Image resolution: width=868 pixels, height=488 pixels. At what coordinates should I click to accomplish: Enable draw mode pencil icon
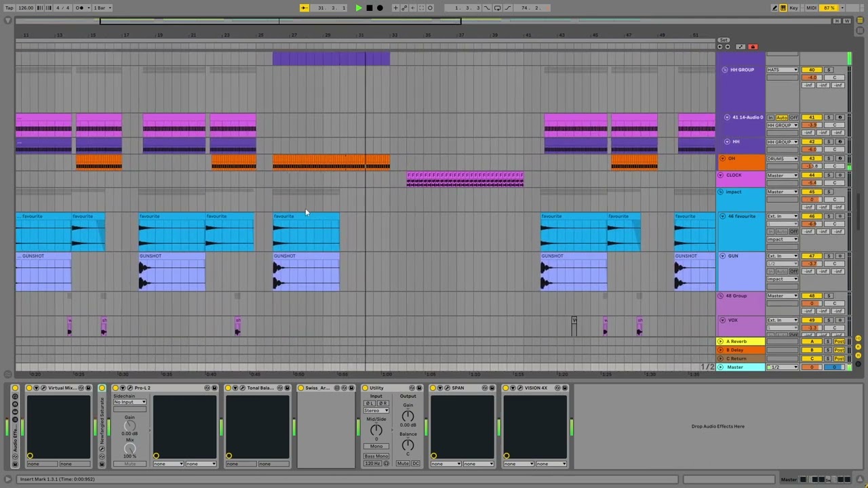(x=774, y=7)
